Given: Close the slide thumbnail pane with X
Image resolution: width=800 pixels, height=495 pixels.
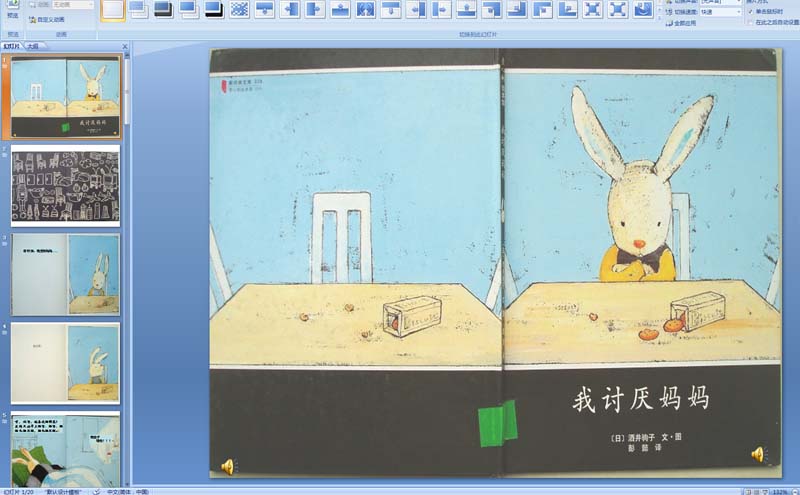Looking at the screenshot, I should pyautogui.click(x=125, y=46).
